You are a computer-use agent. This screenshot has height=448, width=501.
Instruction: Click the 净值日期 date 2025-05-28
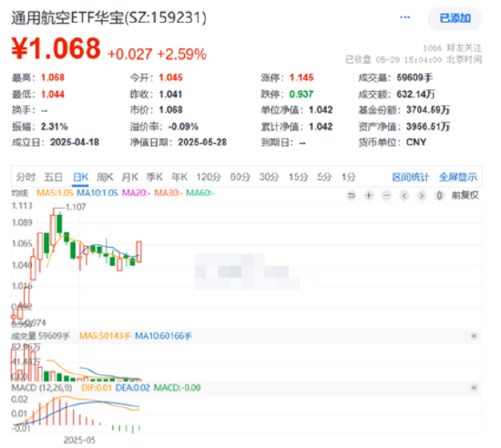point(202,142)
